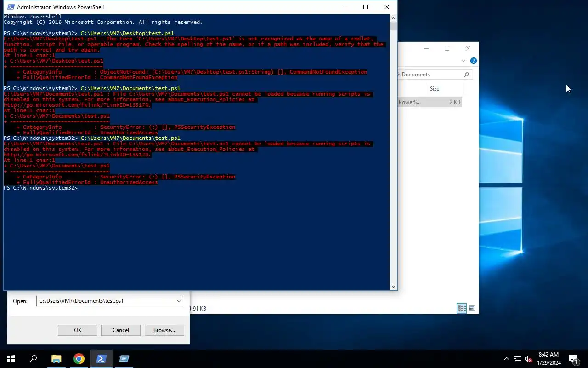
Task: Open the clock showing 8:42 AM
Action: tap(548, 359)
